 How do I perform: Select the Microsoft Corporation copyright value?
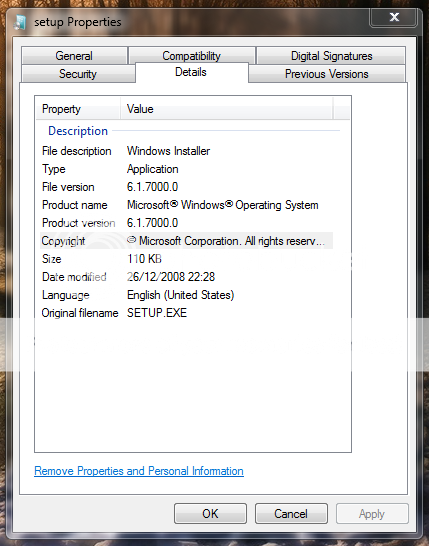coord(226,241)
